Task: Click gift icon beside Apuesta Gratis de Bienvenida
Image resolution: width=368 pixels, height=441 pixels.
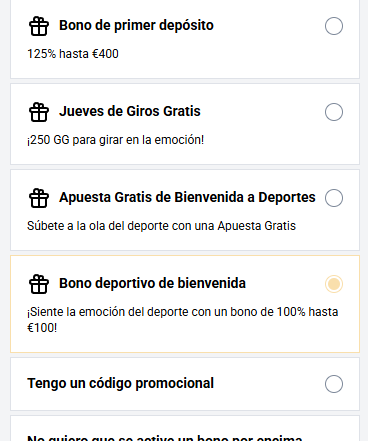Action: click(x=39, y=198)
